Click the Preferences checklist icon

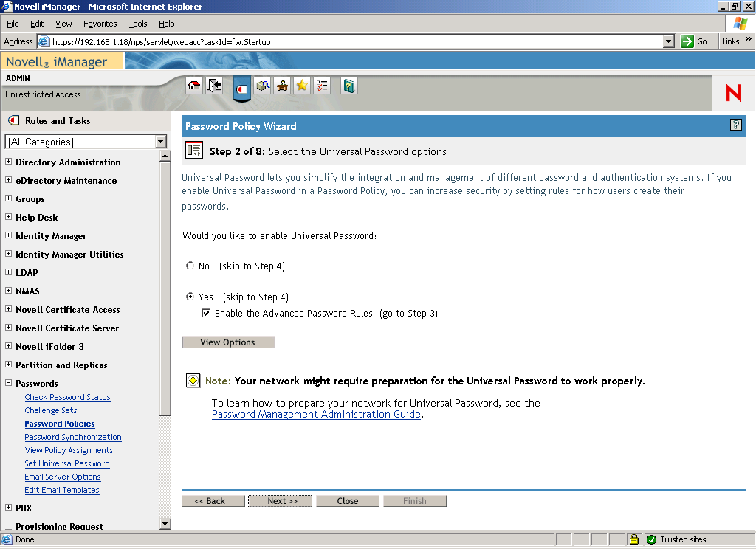321,86
